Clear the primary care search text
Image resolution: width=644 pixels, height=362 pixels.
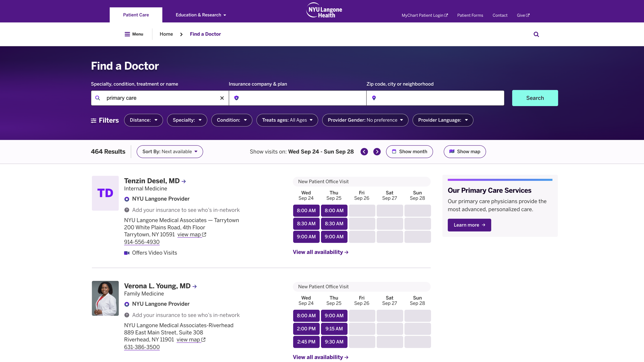tap(222, 98)
